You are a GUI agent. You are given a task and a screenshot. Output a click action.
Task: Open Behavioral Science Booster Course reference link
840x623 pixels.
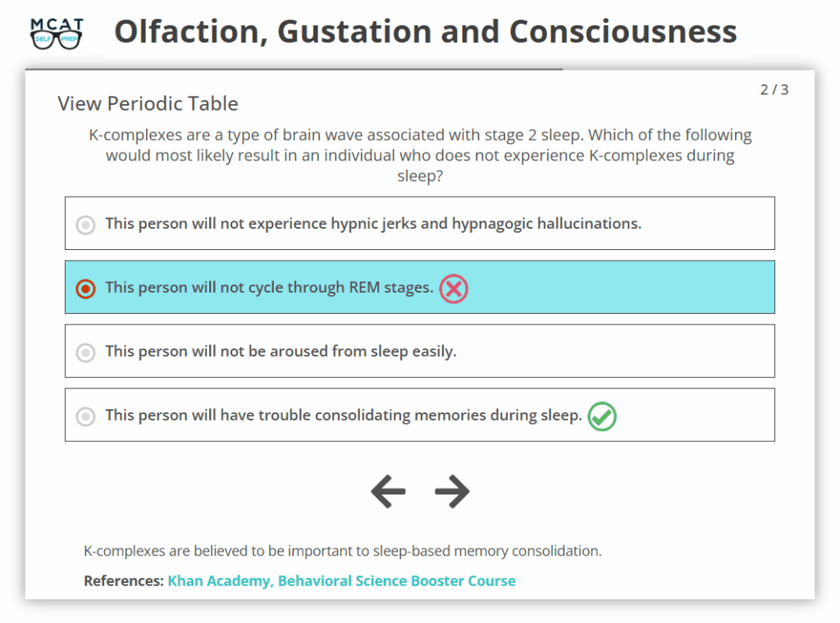(x=397, y=581)
